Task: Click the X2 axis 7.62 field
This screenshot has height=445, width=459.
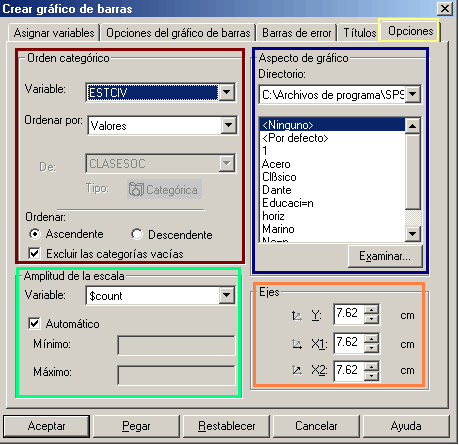Action: point(349,370)
